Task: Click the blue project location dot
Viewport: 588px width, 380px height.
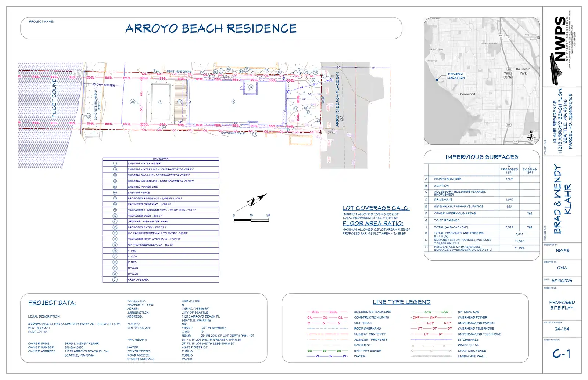Action: 437,80
